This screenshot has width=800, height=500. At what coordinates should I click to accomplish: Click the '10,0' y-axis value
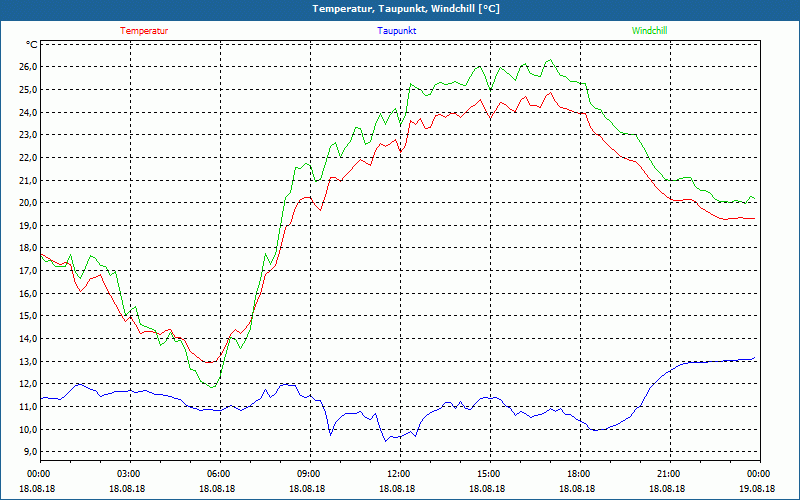click(x=29, y=429)
